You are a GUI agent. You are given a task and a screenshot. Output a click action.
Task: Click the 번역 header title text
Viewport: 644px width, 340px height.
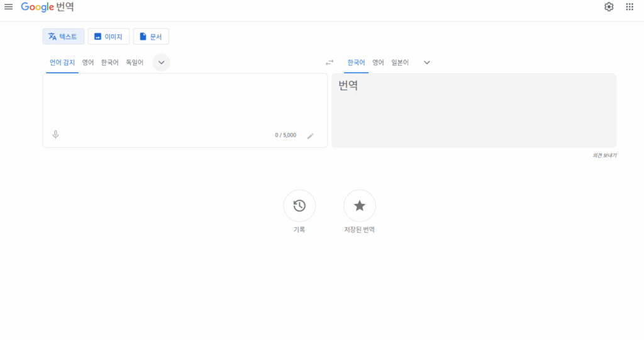65,7
